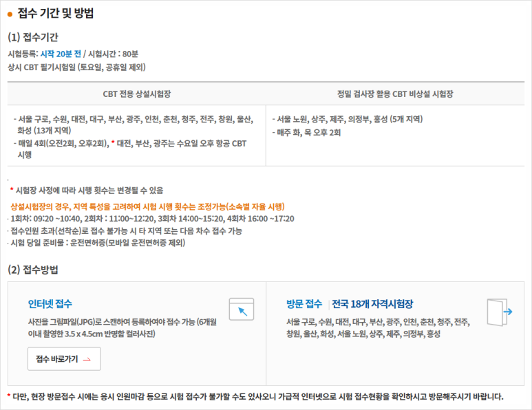Click the CBT 전용 상설시험장 column header

coord(137,94)
